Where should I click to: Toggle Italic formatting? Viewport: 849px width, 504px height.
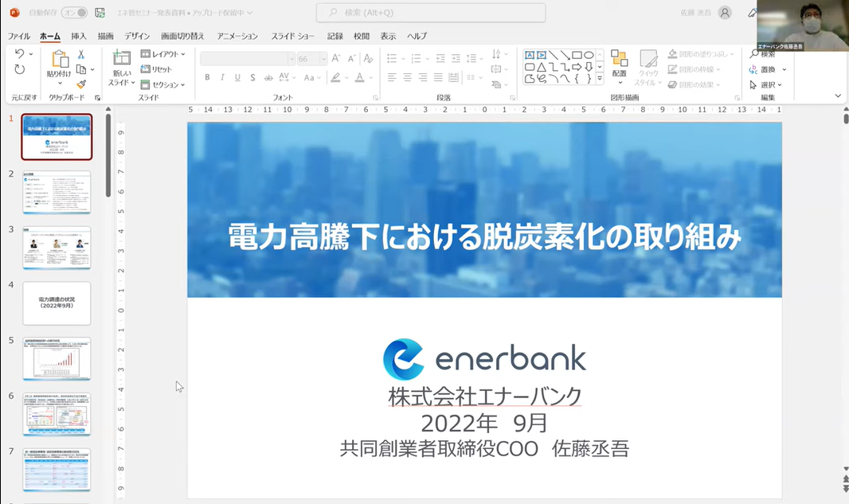222,78
